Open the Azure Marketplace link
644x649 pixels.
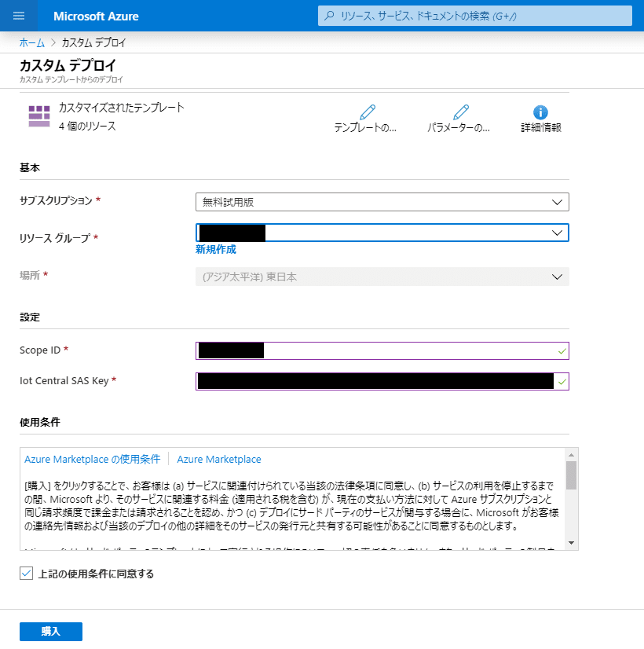pos(219,460)
